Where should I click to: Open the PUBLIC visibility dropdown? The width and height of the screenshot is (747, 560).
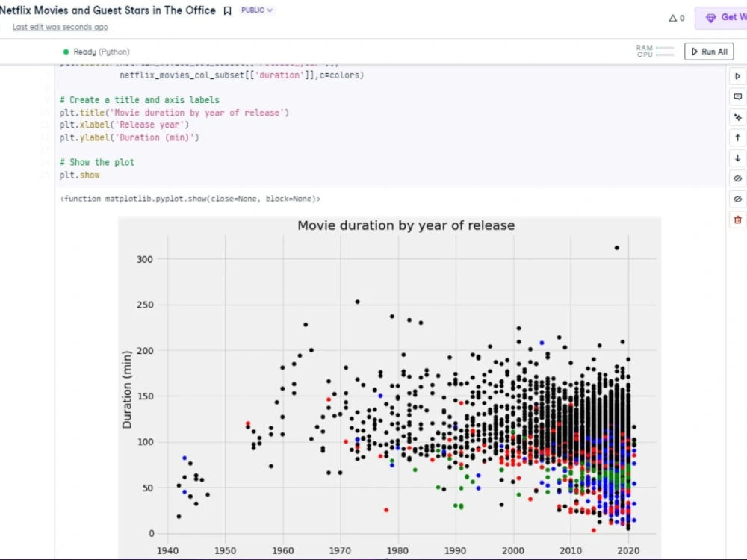[x=256, y=10]
